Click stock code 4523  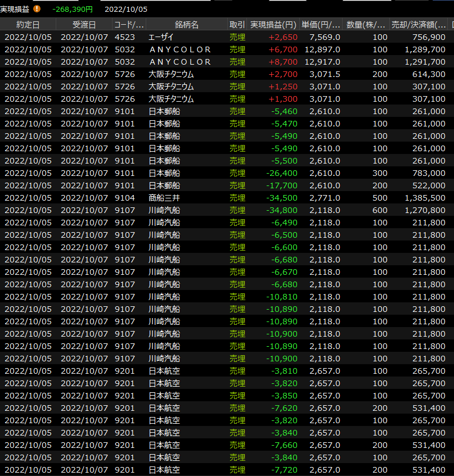pos(124,37)
